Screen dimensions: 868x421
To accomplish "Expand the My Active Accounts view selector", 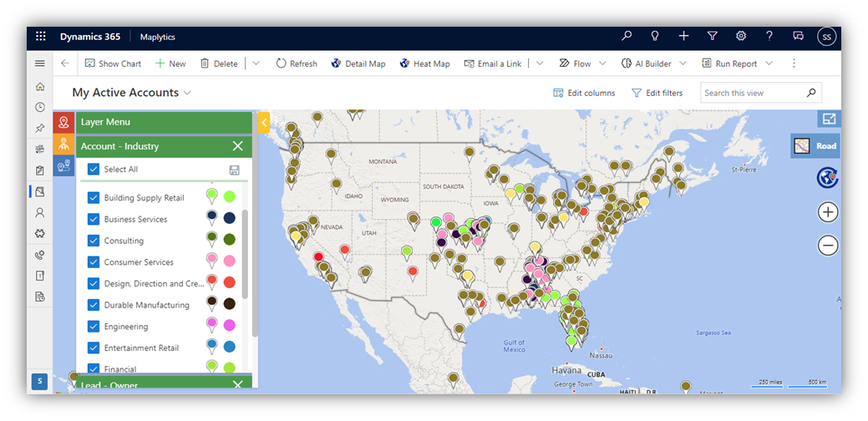I will [187, 93].
